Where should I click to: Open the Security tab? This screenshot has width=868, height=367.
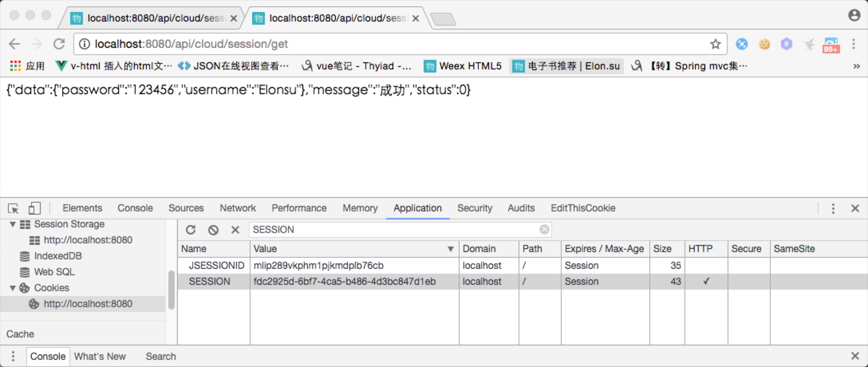click(475, 208)
